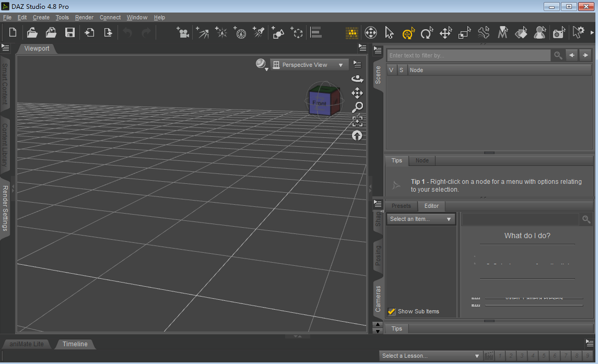Click the New scene file icon

(x=13, y=32)
